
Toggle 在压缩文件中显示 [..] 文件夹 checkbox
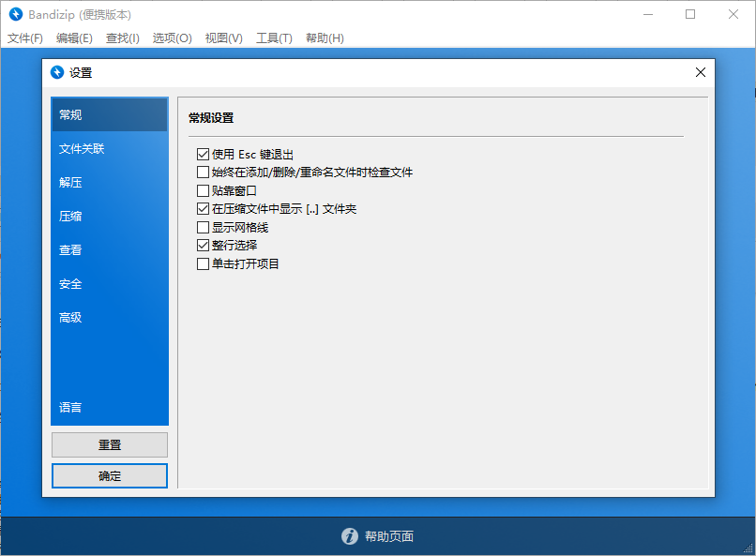pos(203,209)
